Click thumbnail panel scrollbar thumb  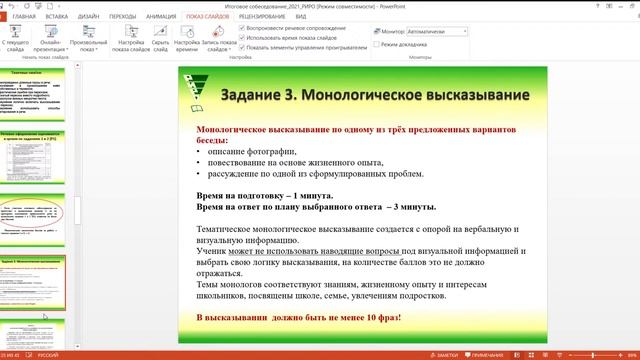click(77, 211)
